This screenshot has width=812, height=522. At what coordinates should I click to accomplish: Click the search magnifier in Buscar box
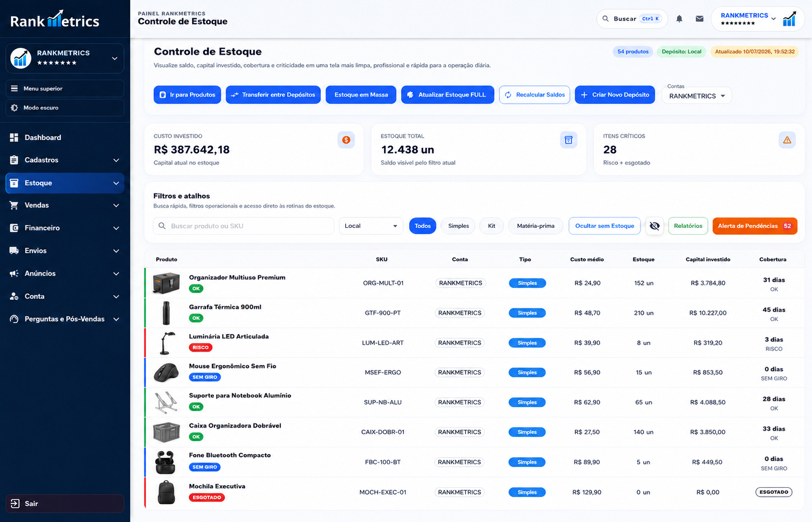pos(605,19)
